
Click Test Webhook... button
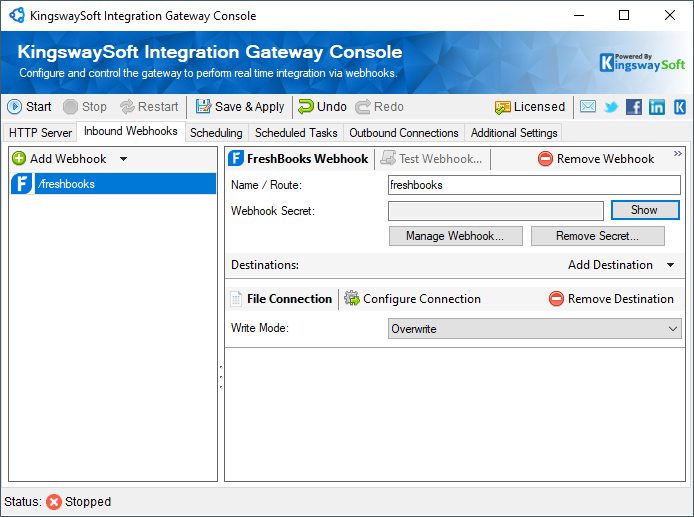(432, 158)
